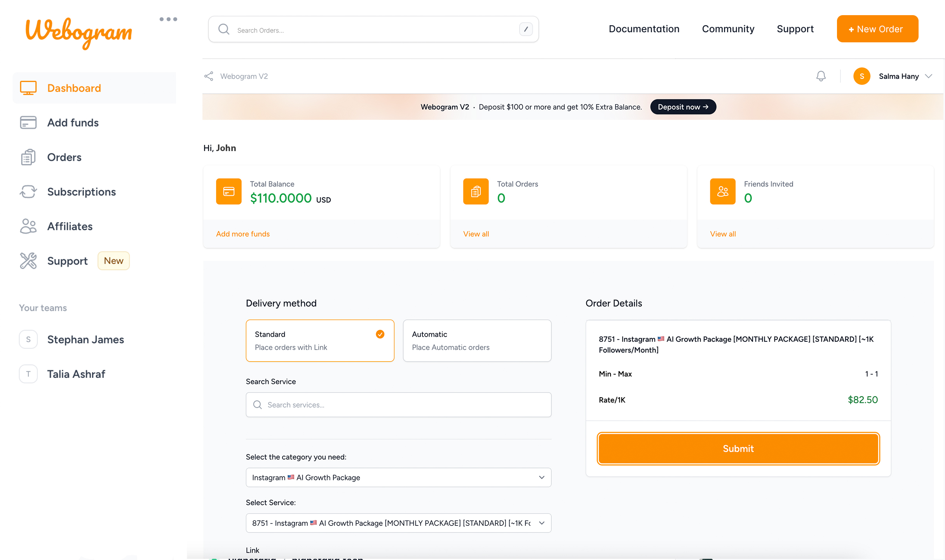
Task: Select the Standard delivery method
Action: 320,341
